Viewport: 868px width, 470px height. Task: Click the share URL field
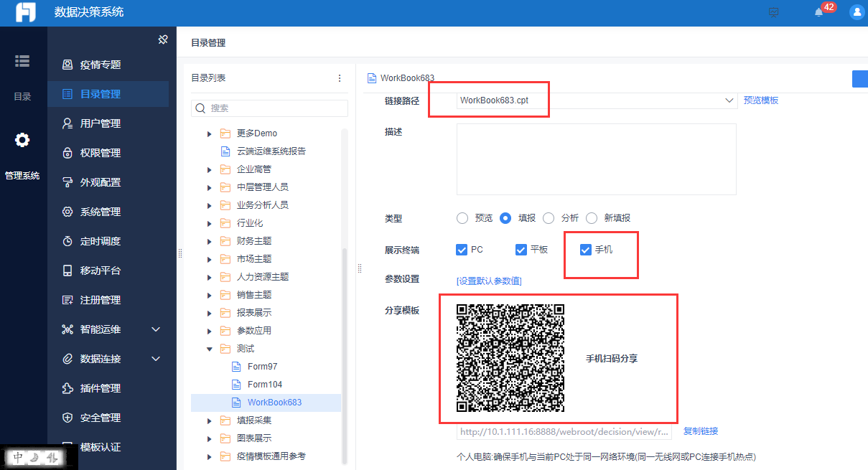click(564, 432)
